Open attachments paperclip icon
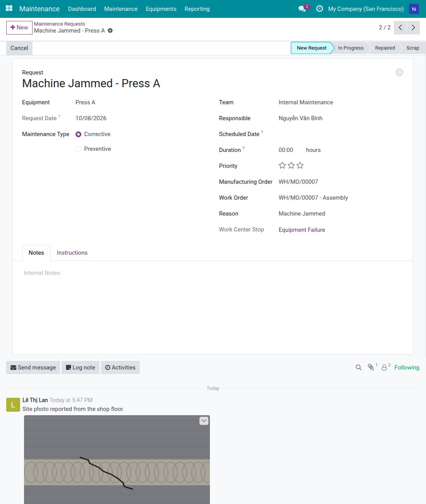The width and height of the screenshot is (426, 504). coord(371,367)
